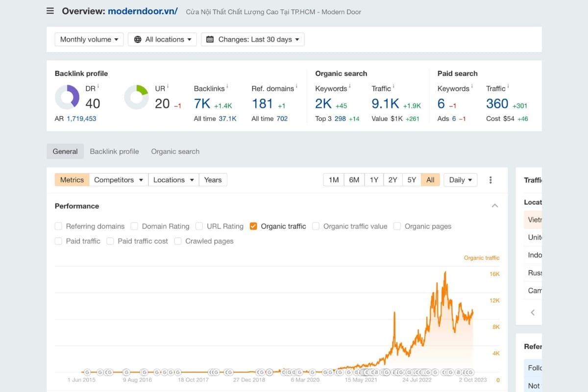Image resolution: width=588 pixels, height=392 pixels.
Task: Click the UR donut chart
Action: pos(136,97)
